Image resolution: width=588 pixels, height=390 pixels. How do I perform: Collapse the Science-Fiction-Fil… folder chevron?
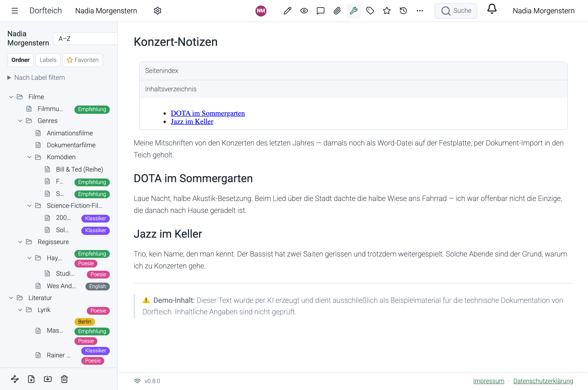pyautogui.click(x=29, y=206)
